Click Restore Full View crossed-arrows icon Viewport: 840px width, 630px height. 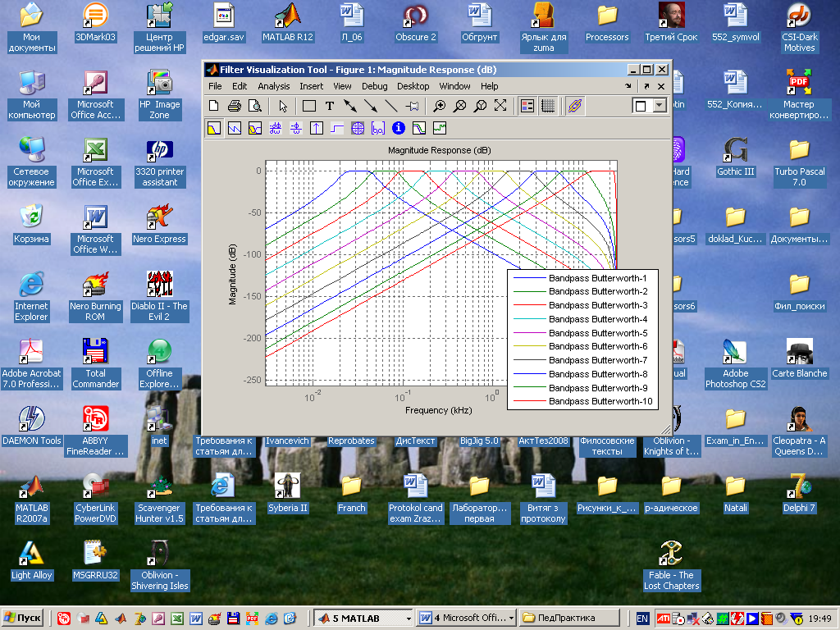coord(500,106)
